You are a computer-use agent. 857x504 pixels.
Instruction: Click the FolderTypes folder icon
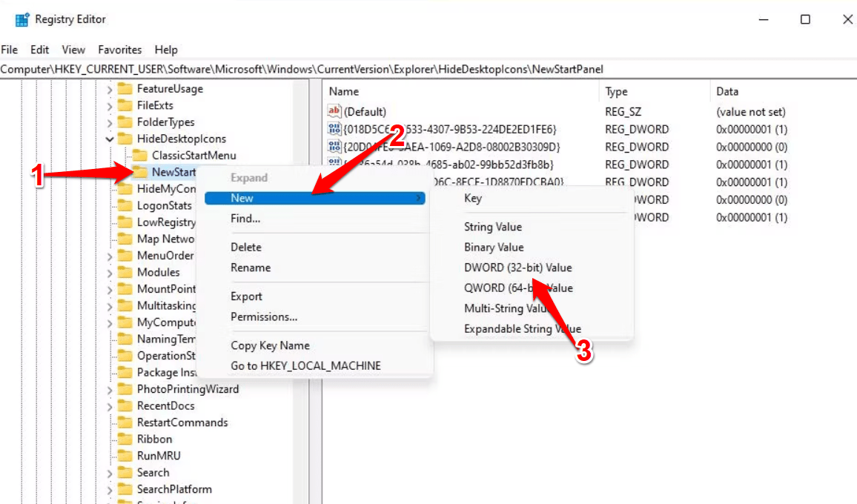[125, 122]
